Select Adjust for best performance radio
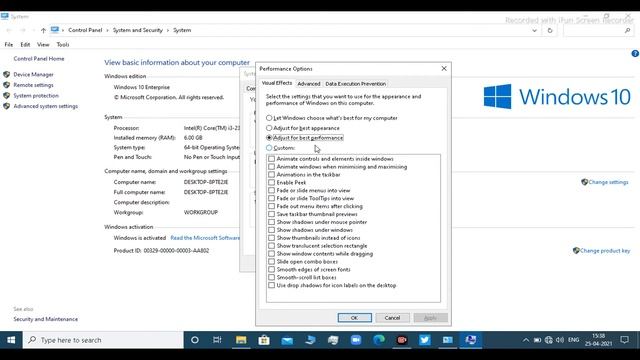This screenshot has width=640, height=360. (x=269, y=138)
